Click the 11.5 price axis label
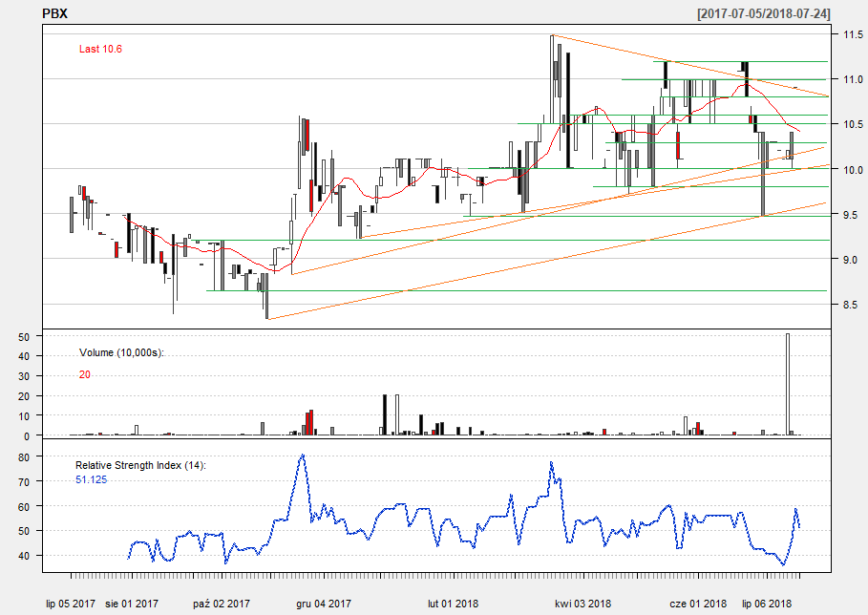The image size is (868, 615). click(853, 35)
